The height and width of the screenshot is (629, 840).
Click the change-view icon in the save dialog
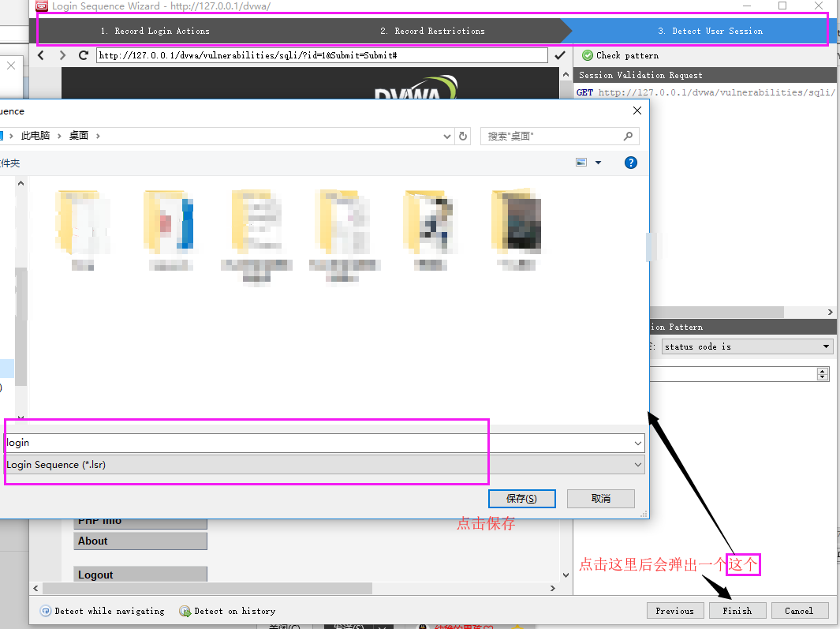point(581,163)
